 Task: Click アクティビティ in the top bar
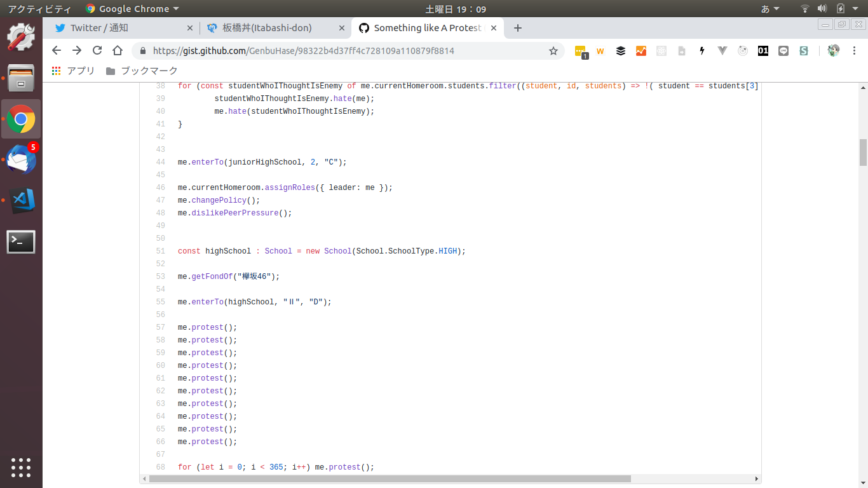[x=39, y=9]
